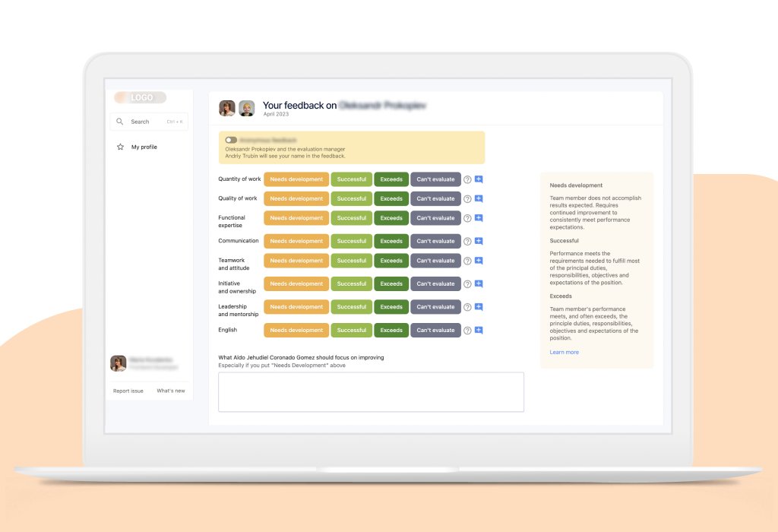Rate Quality of work as Successful

(x=351, y=198)
